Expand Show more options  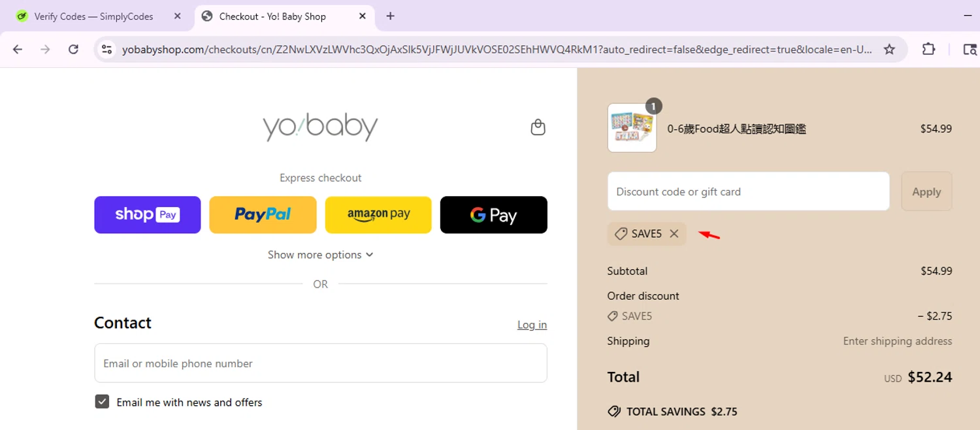320,255
